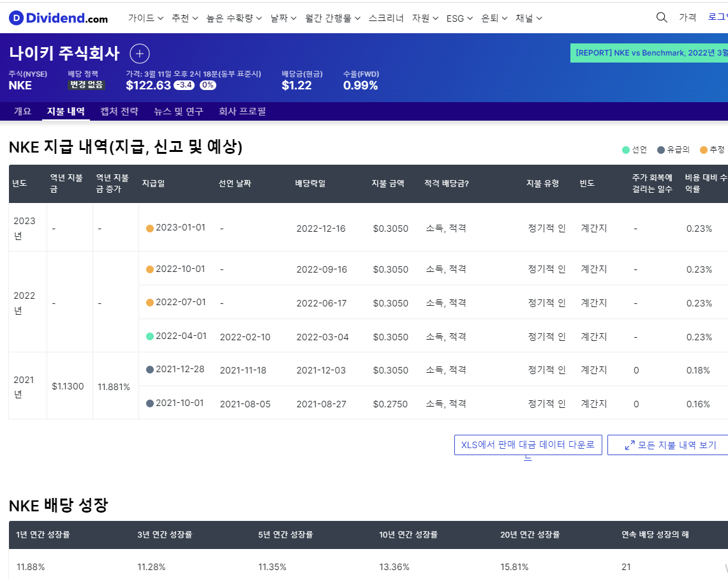The image size is (728, 579).
Task: Select the 0.18% yield on cost cell
Action: pos(698,370)
